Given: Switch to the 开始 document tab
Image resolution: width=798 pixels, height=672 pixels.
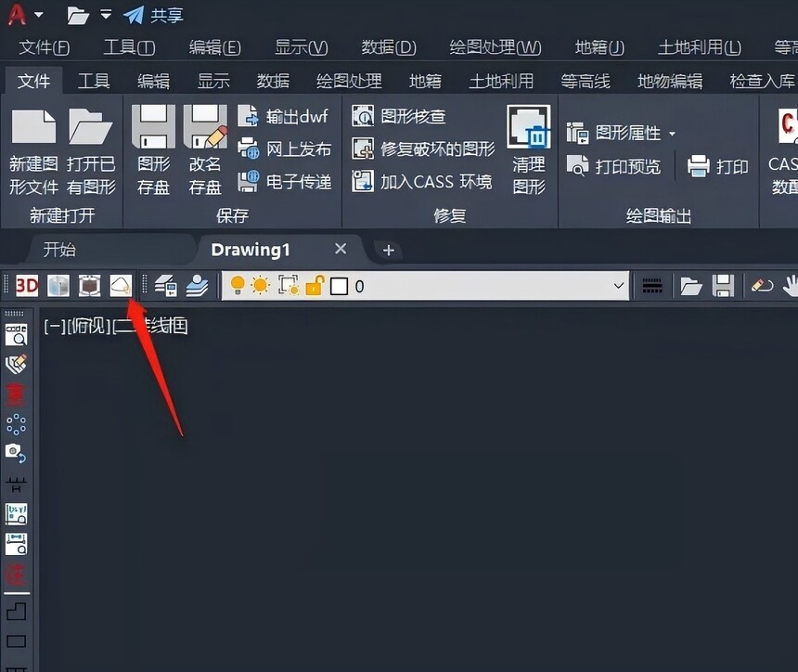Looking at the screenshot, I should (x=59, y=250).
